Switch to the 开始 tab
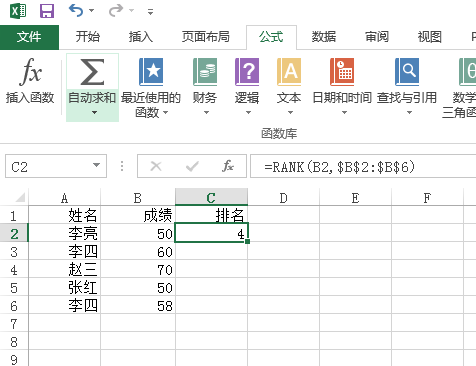 [88, 37]
